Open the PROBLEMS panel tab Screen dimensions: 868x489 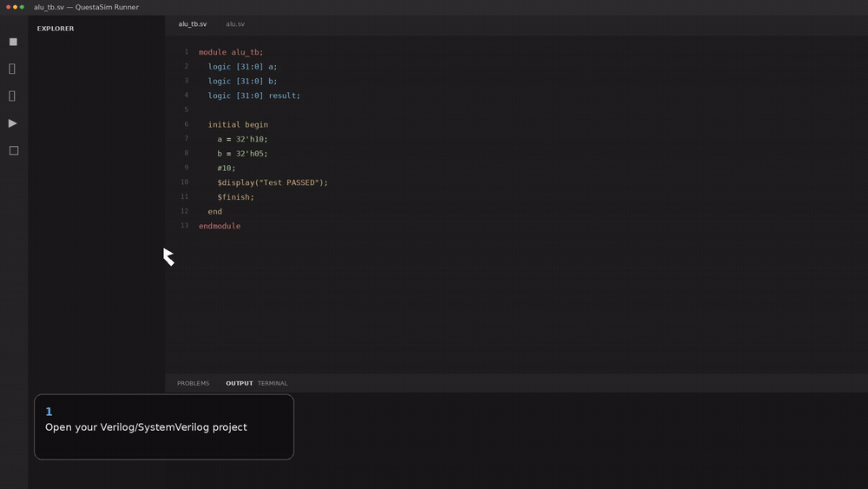point(194,383)
